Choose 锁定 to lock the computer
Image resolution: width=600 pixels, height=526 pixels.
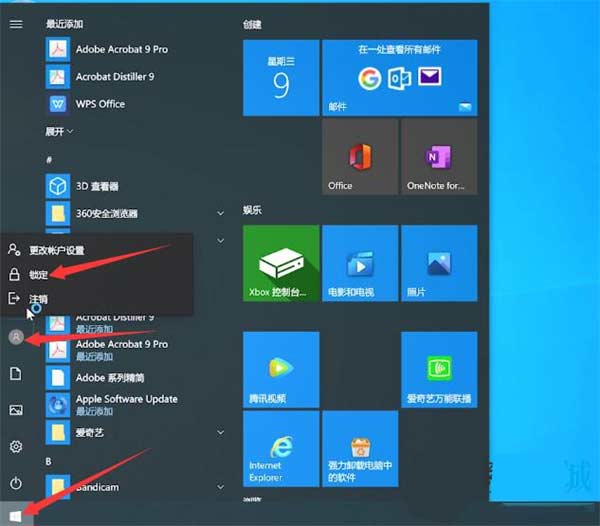point(96,274)
